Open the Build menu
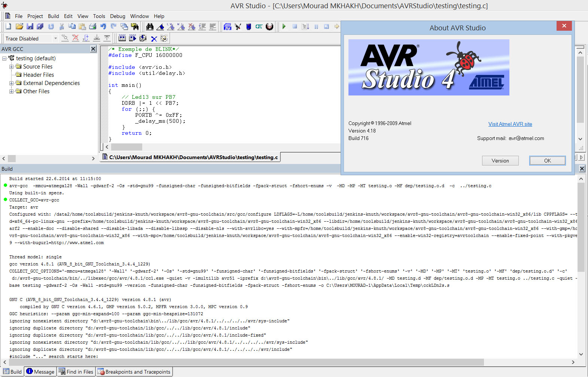This screenshot has width=588, height=377. 54,16
